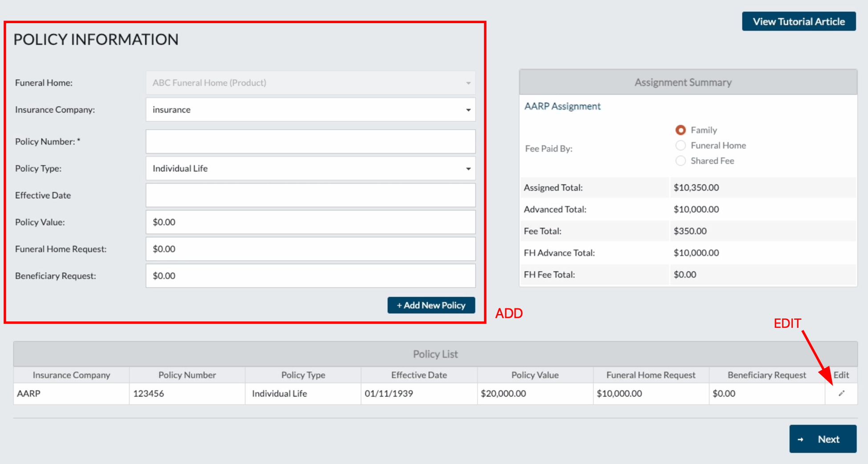Open the View Tutorial Article
Screen dimensions: 868x464
(798, 21)
